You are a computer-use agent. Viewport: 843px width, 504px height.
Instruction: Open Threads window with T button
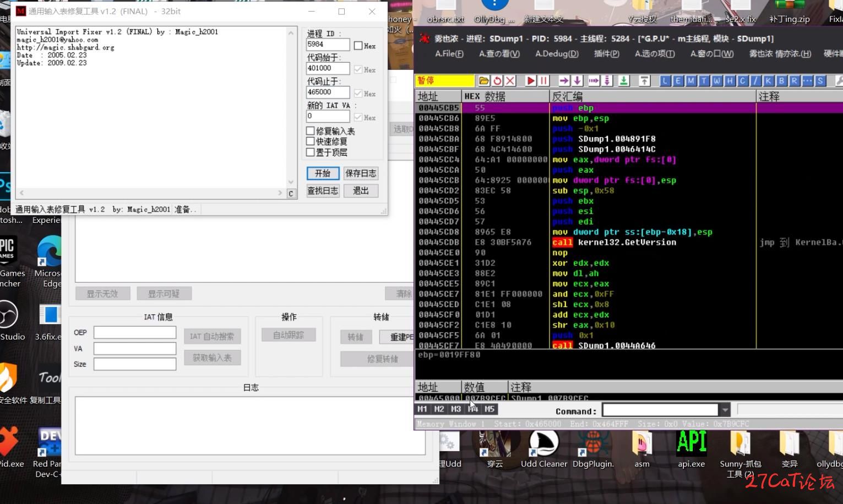click(704, 81)
